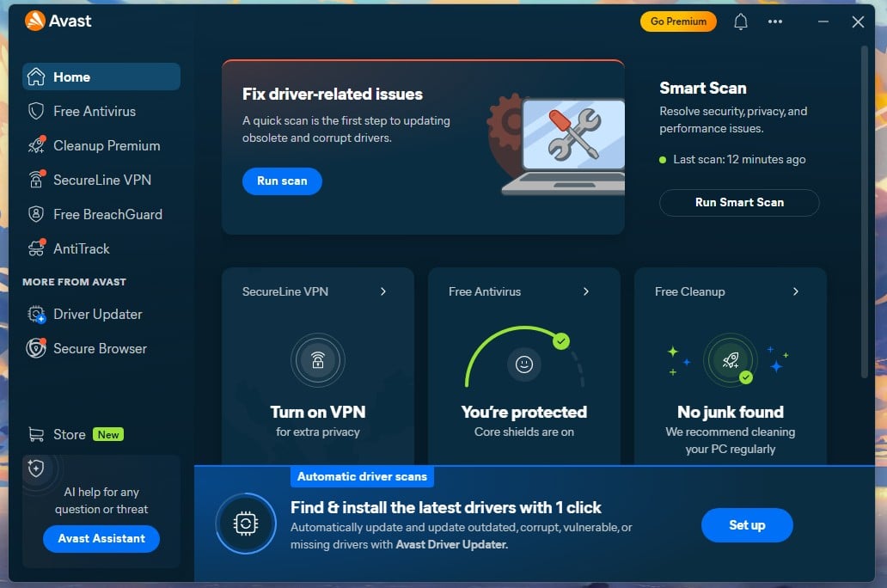Open Driver Updater from sidebar
This screenshot has width=887, height=588.
click(101, 314)
